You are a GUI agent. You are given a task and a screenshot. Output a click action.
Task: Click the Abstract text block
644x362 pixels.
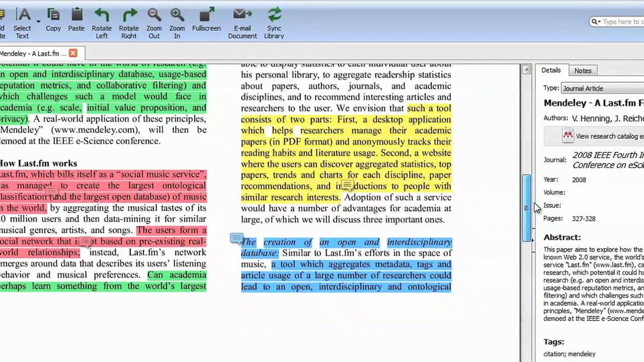pos(594,284)
